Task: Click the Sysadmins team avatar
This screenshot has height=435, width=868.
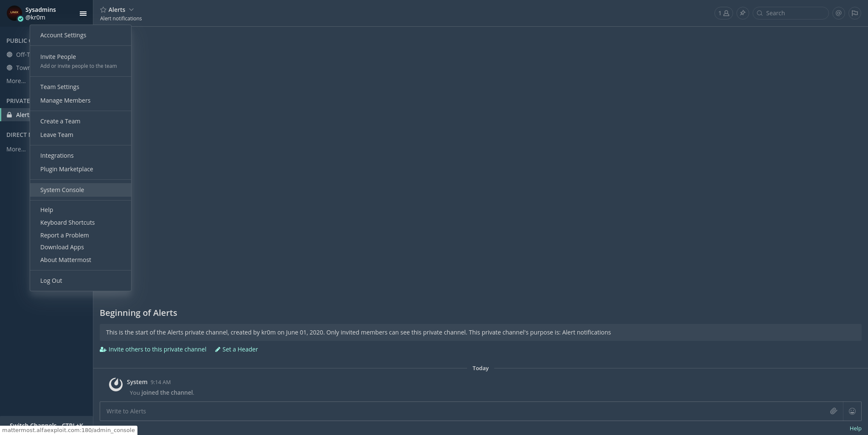Action: point(14,13)
